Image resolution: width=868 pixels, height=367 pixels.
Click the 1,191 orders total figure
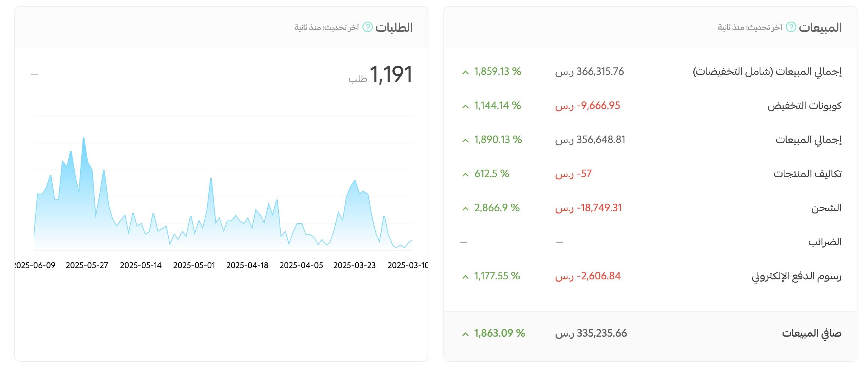pyautogui.click(x=391, y=74)
